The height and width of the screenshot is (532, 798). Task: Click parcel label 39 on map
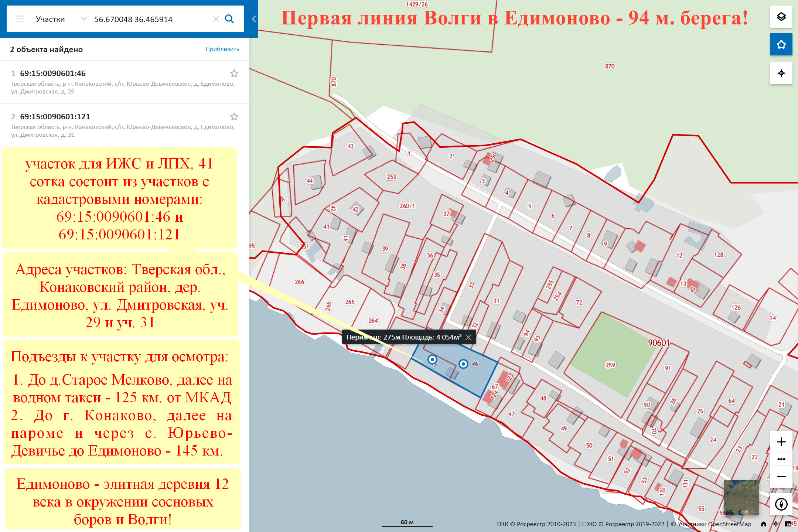[385, 248]
